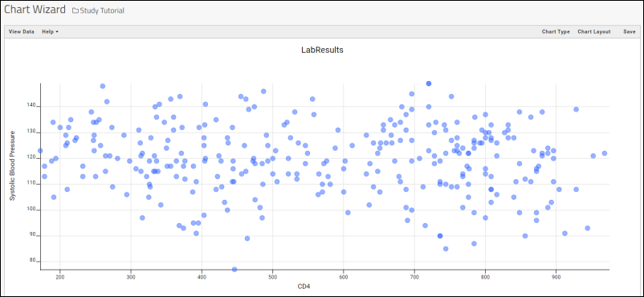The height and width of the screenshot is (297, 644).
Task: Click the CD4 x-axis label
Action: tap(304, 286)
